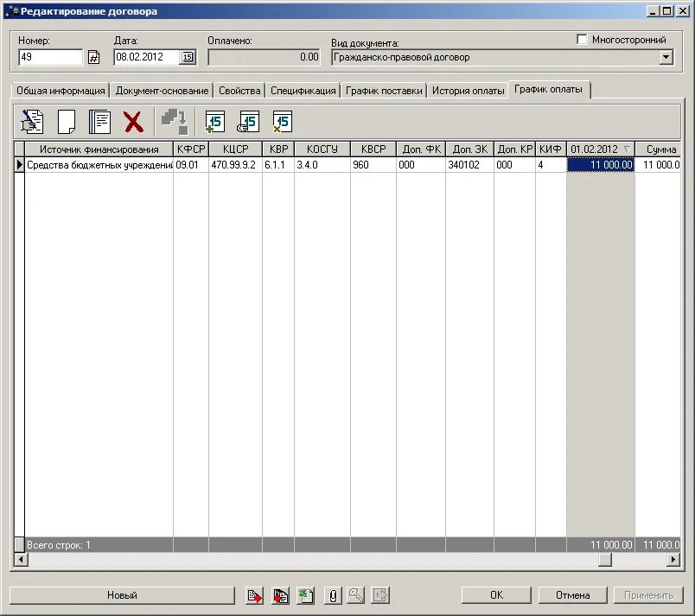
Task: Click the Номер input field containing 49
Action: pyautogui.click(x=50, y=57)
